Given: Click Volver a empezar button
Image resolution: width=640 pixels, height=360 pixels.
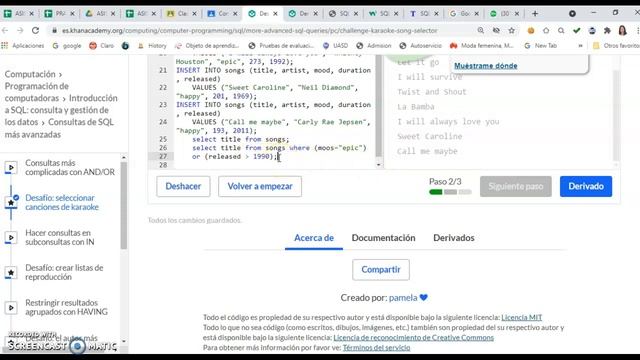Looking at the screenshot, I should (260, 187).
